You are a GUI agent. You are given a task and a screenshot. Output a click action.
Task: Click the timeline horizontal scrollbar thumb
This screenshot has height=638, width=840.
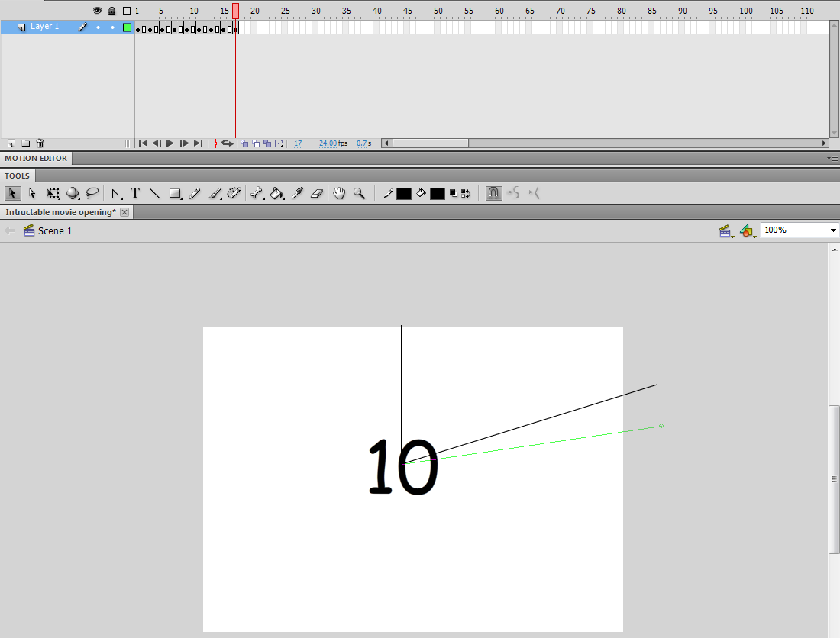(x=431, y=143)
